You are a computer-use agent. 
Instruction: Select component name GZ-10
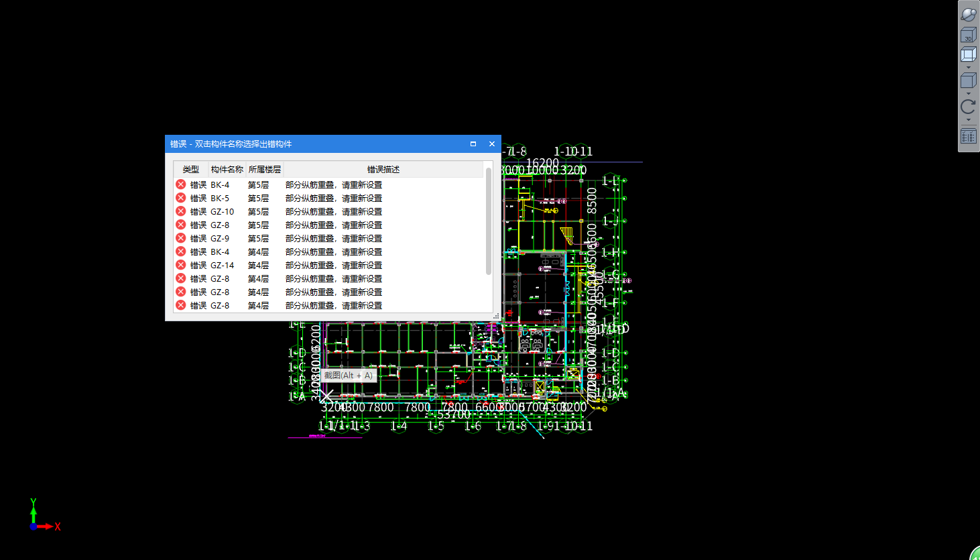[x=222, y=211]
